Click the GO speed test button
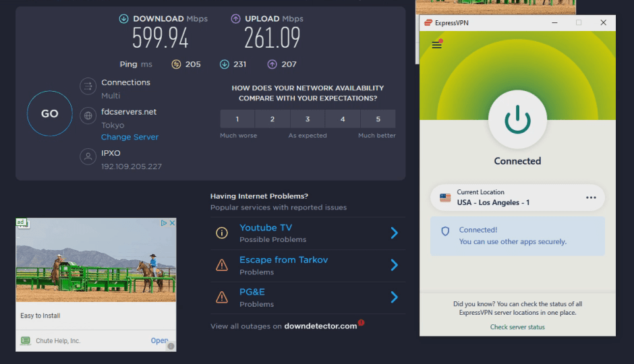Screen dimensions: 634x364 pos(50,113)
